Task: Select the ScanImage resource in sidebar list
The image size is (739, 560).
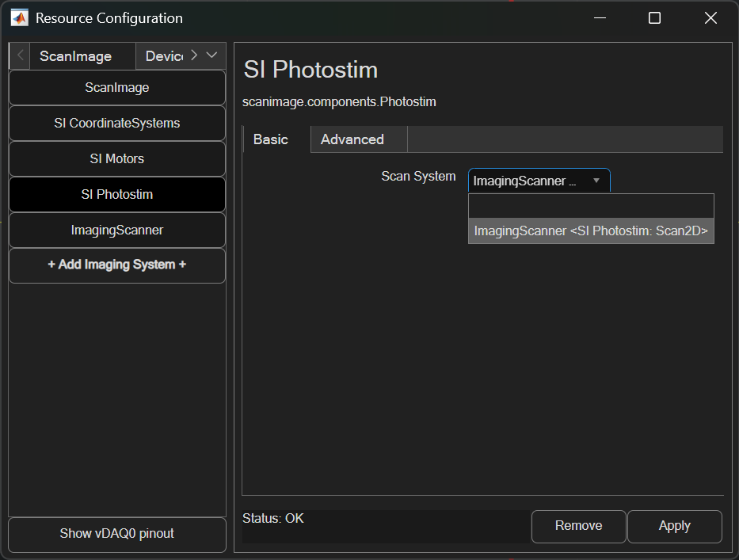Action: tap(117, 88)
